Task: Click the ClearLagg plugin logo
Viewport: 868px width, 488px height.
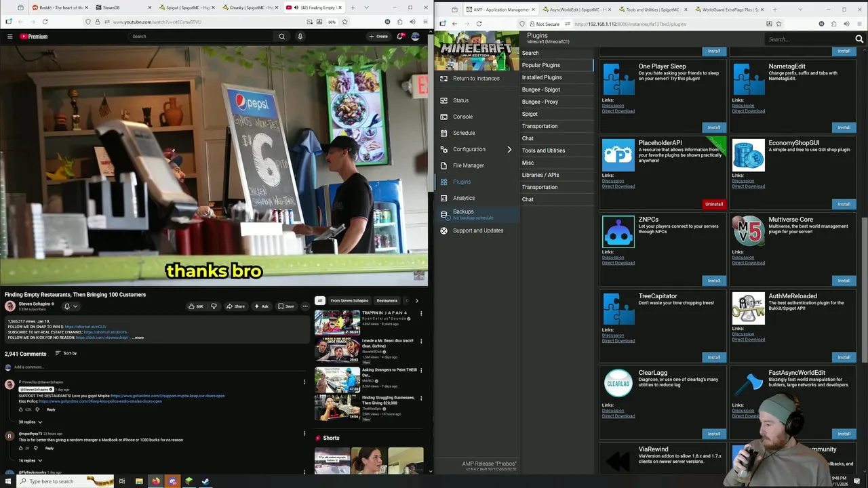Action: 618,384
